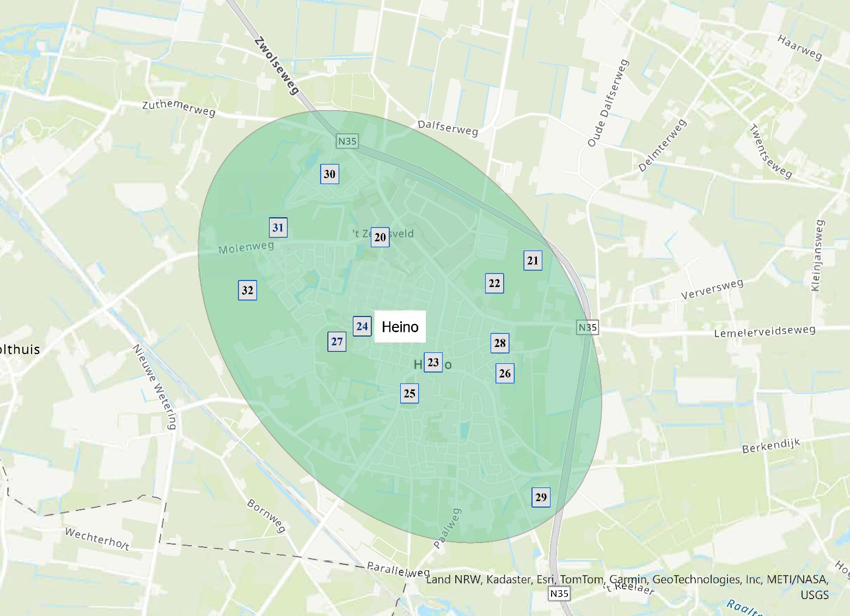850x616 pixels.
Task: Select marker 23 in central Heino
Action: click(x=434, y=362)
